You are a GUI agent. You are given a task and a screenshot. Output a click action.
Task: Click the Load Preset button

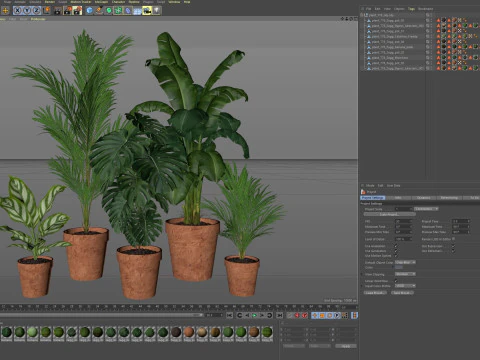click(375, 293)
